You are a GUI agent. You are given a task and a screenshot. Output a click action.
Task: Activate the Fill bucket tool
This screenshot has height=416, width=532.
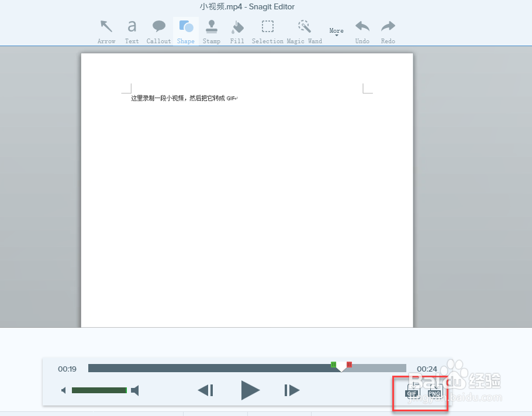click(237, 32)
